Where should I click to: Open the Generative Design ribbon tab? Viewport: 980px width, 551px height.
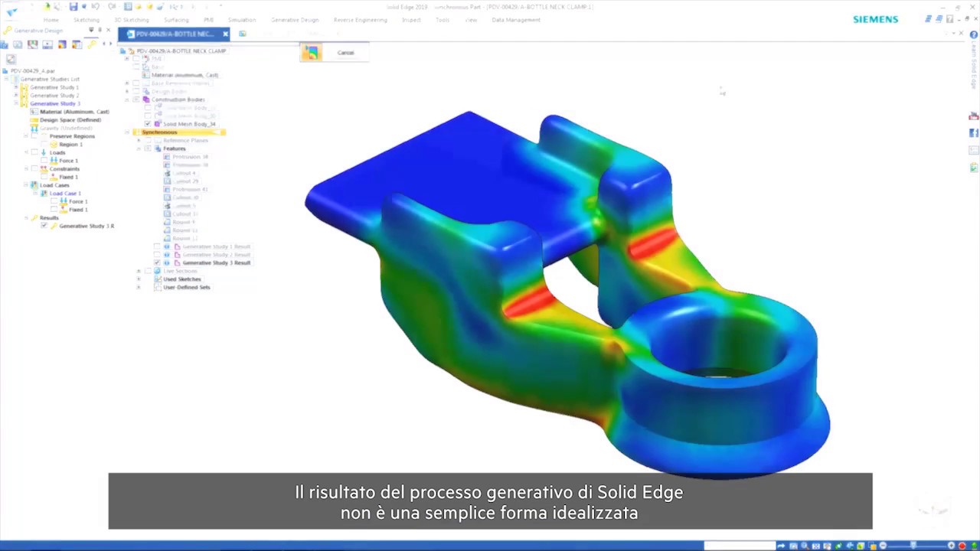295,20
